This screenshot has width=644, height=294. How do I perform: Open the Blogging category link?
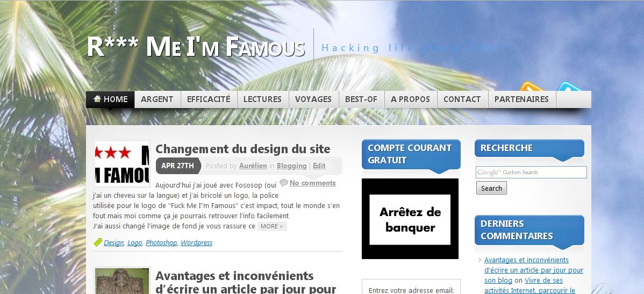291,166
